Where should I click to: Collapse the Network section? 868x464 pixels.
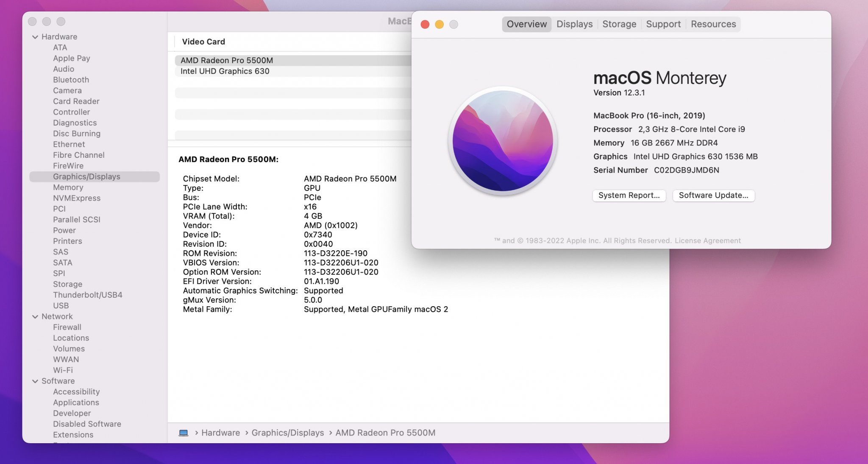coord(35,317)
